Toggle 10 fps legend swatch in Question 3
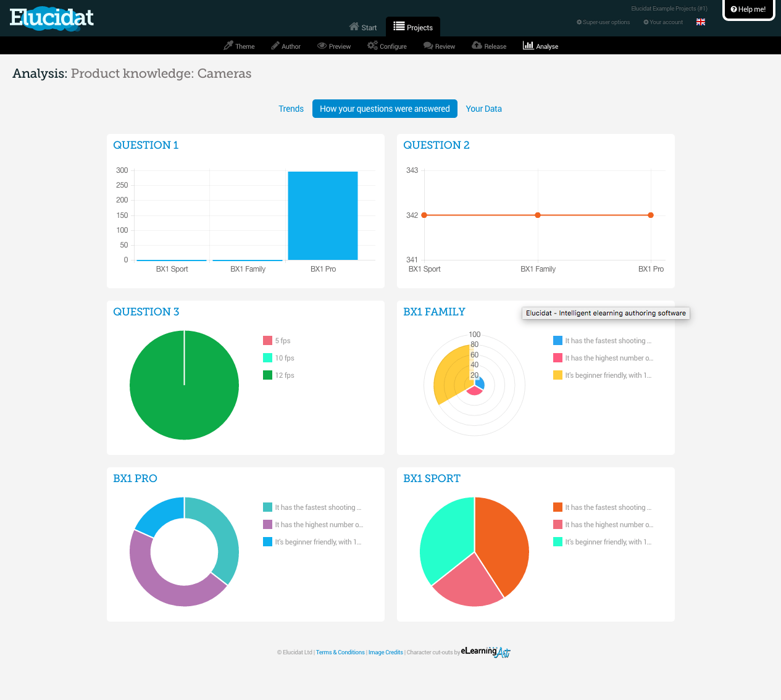This screenshot has height=700, width=781. point(267,357)
